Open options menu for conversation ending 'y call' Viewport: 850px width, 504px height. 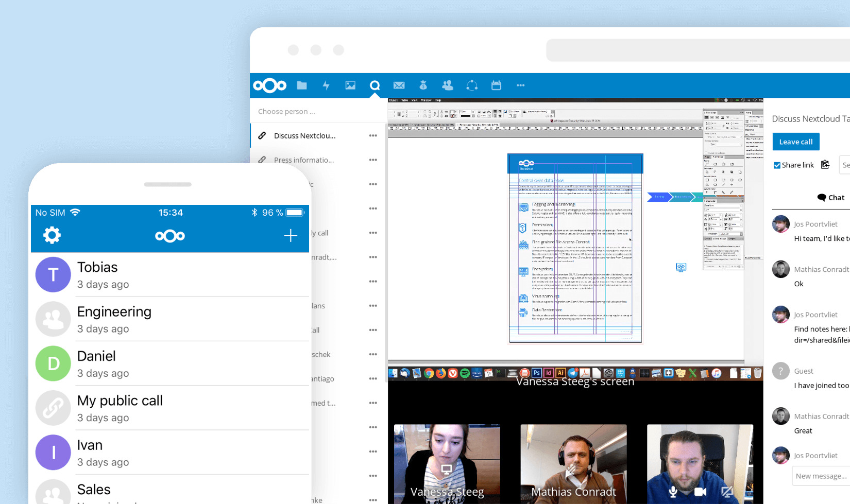[x=373, y=233]
